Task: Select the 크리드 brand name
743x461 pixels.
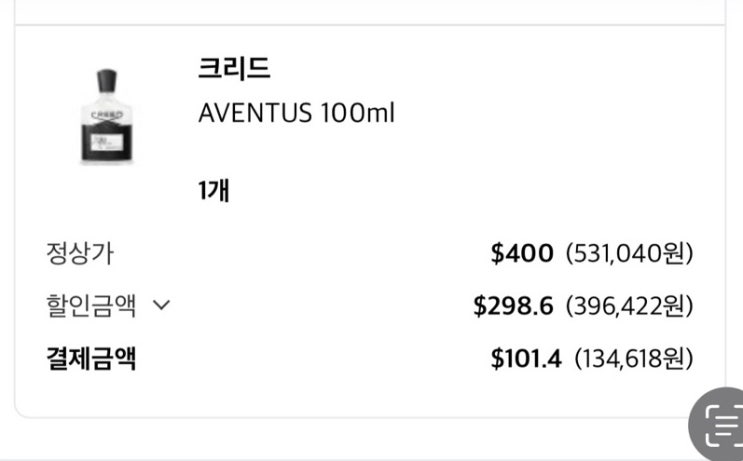Action: pyautogui.click(x=234, y=69)
